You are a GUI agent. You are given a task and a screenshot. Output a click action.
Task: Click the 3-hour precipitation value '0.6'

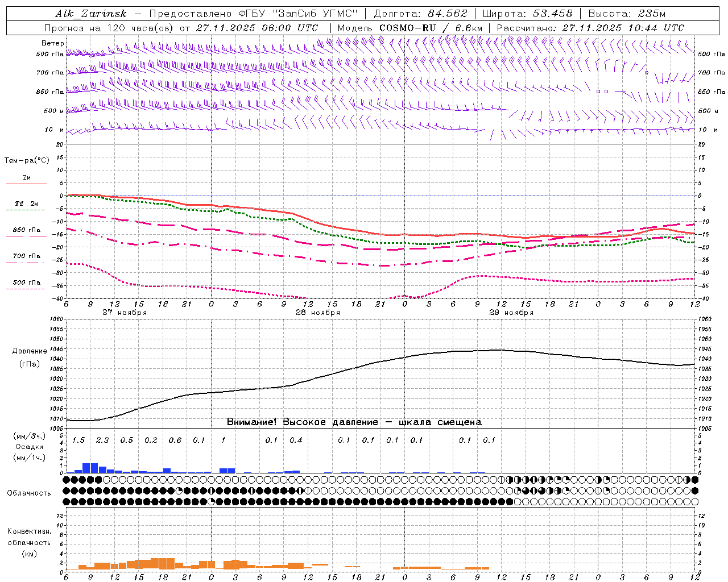point(175,440)
